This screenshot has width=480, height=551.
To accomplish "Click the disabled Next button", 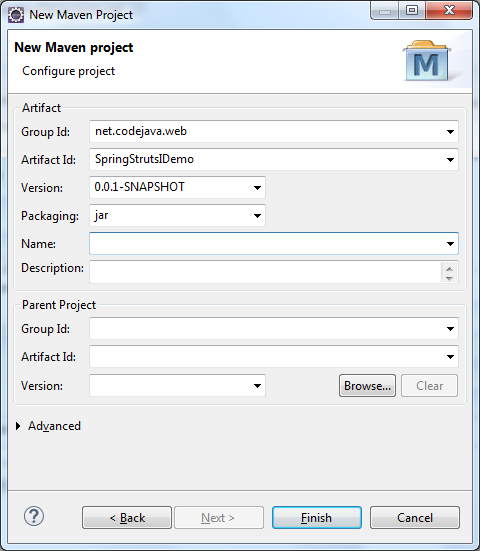I will [219, 518].
